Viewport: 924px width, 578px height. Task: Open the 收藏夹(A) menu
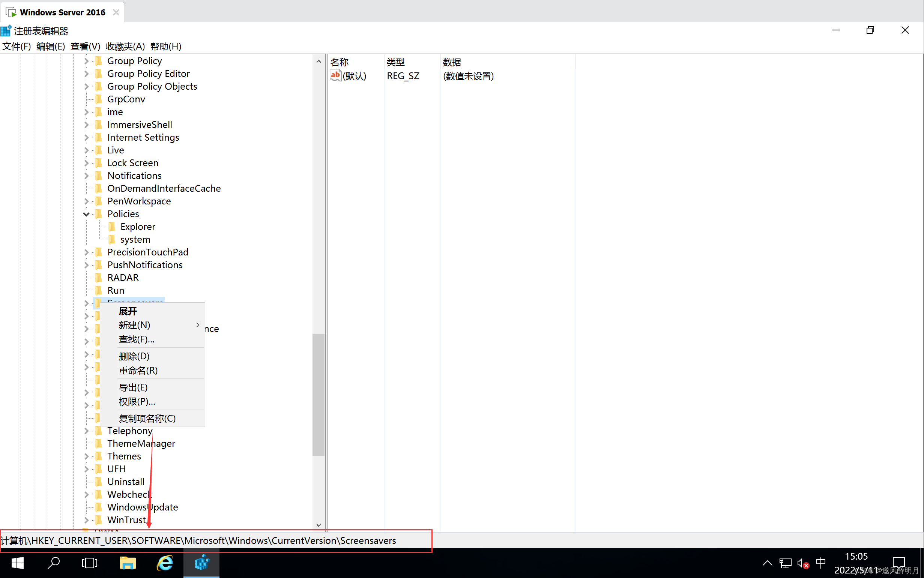click(125, 46)
